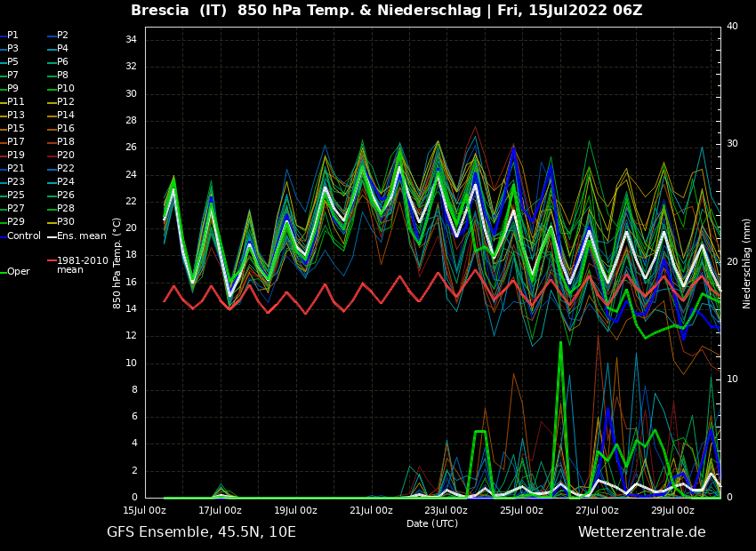Click the P1 legend label

tap(12, 36)
